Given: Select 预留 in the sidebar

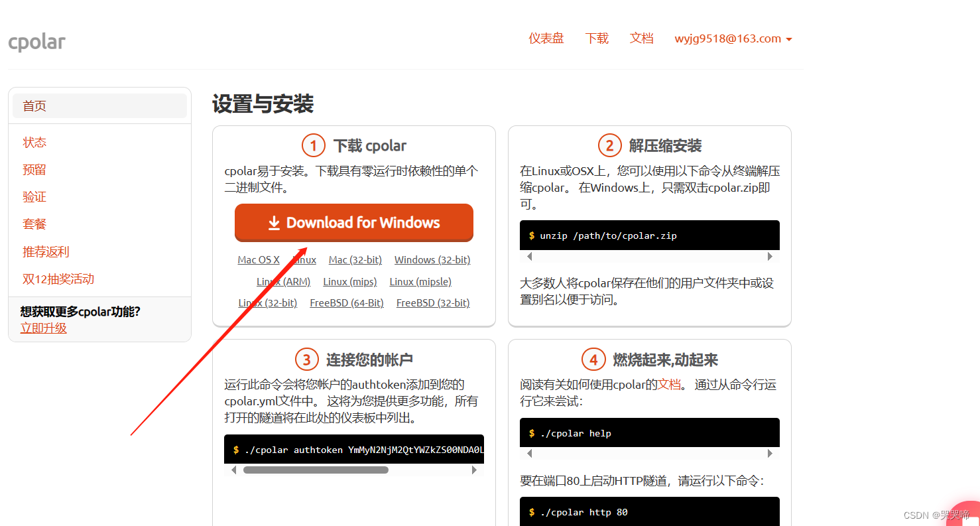Looking at the screenshot, I should [x=34, y=170].
